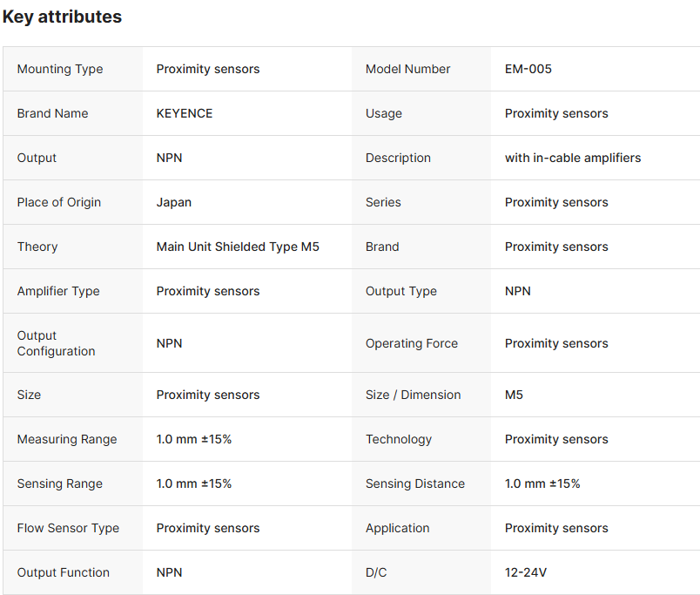The width and height of the screenshot is (700, 595).
Task: Select the Sensing Distance label
Action: pyautogui.click(x=414, y=483)
